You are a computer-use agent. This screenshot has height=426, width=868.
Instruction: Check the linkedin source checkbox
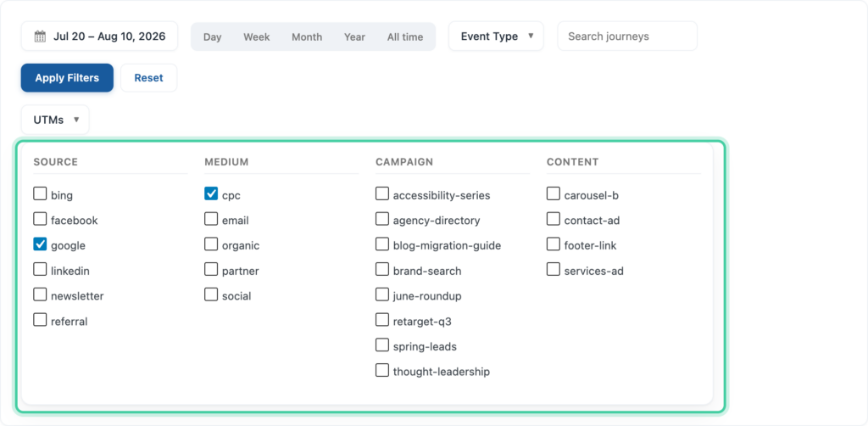(40, 269)
